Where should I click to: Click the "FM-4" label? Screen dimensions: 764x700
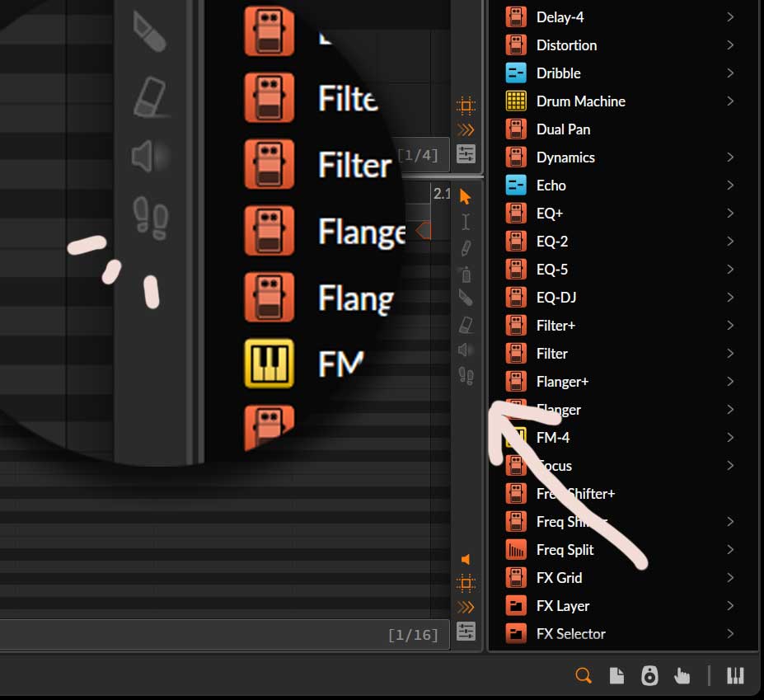(553, 438)
